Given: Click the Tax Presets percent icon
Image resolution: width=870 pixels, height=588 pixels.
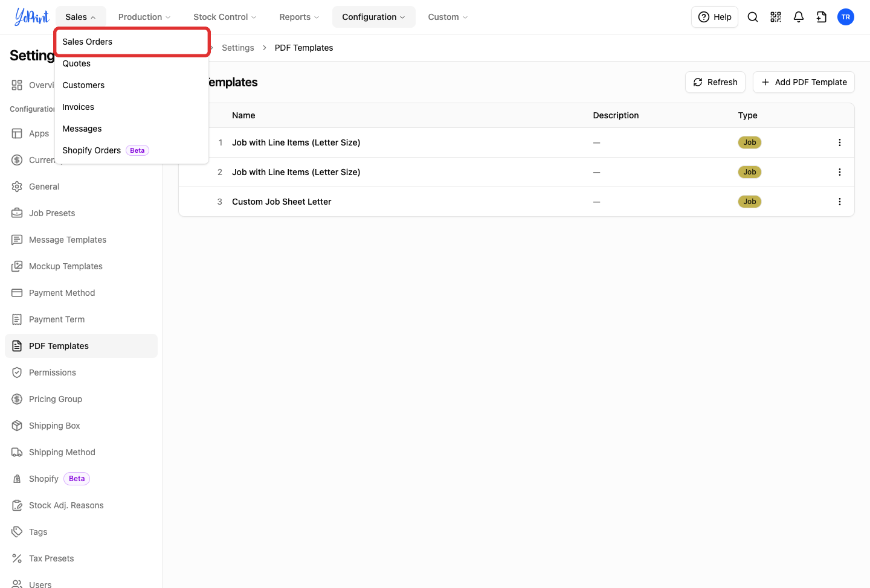Looking at the screenshot, I should [x=17, y=558].
